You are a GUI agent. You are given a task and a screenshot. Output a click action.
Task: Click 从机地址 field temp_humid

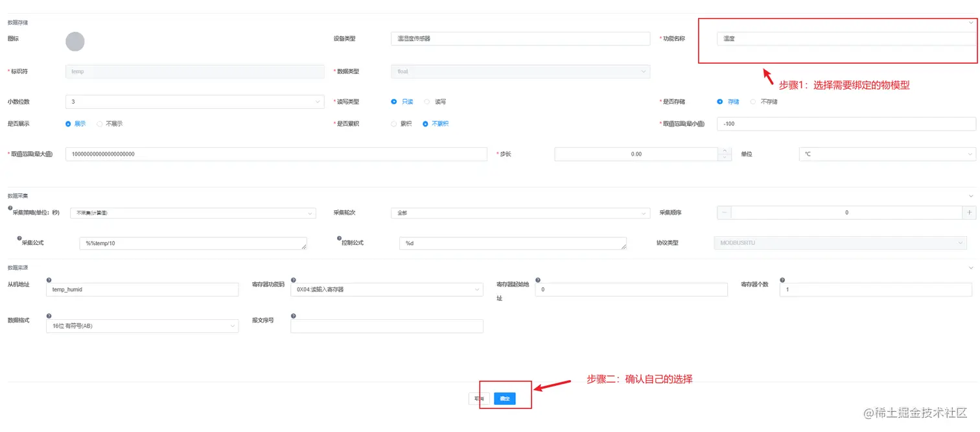[143, 289]
